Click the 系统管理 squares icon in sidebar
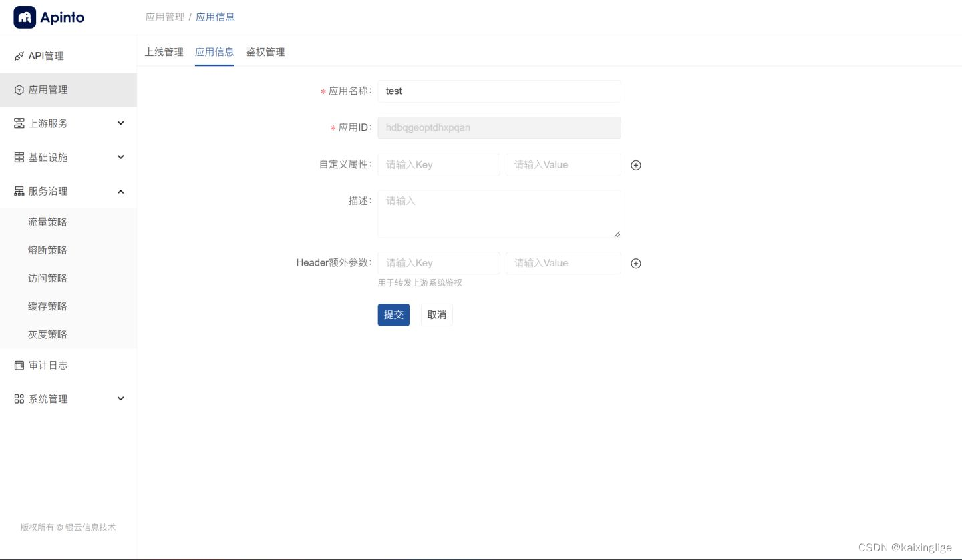 [x=19, y=399]
